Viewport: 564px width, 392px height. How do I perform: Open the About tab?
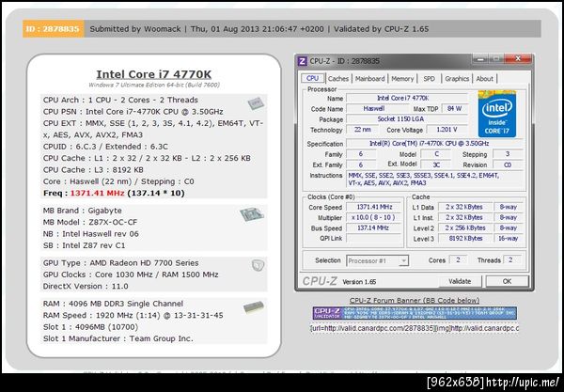(x=484, y=79)
